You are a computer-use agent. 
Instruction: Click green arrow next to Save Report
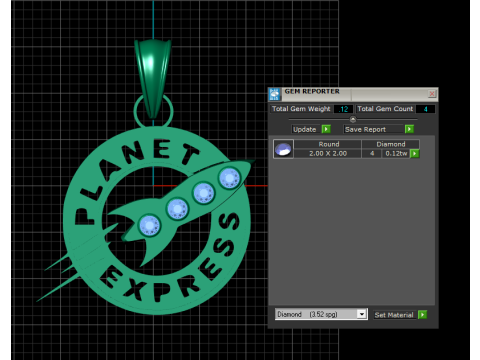point(409,129)
